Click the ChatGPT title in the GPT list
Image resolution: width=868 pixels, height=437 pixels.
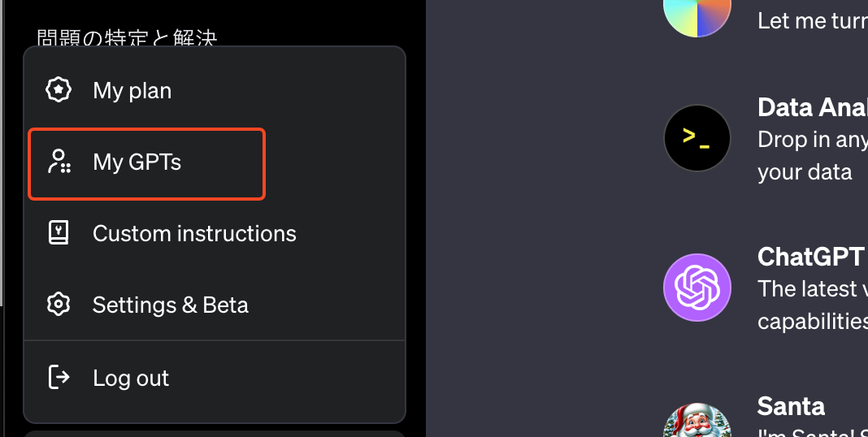pos(811,257)
